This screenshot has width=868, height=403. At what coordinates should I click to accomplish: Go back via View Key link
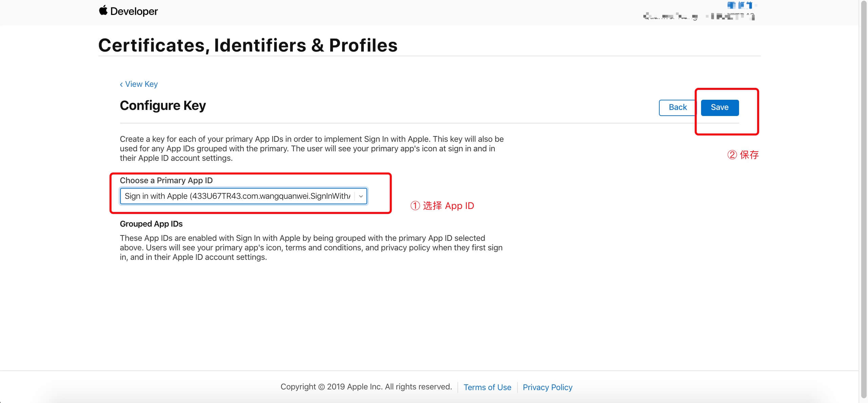click(x=141, y=84)
